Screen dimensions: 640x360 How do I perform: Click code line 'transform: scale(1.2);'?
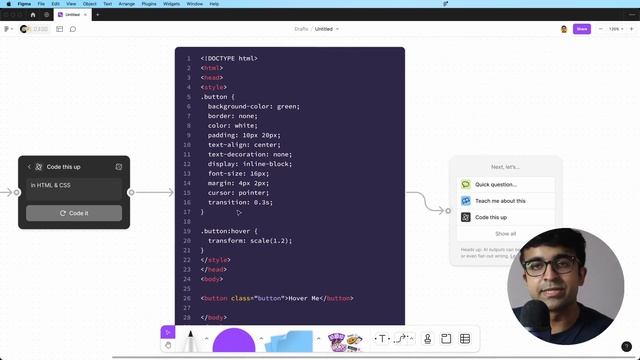point(250,241)
